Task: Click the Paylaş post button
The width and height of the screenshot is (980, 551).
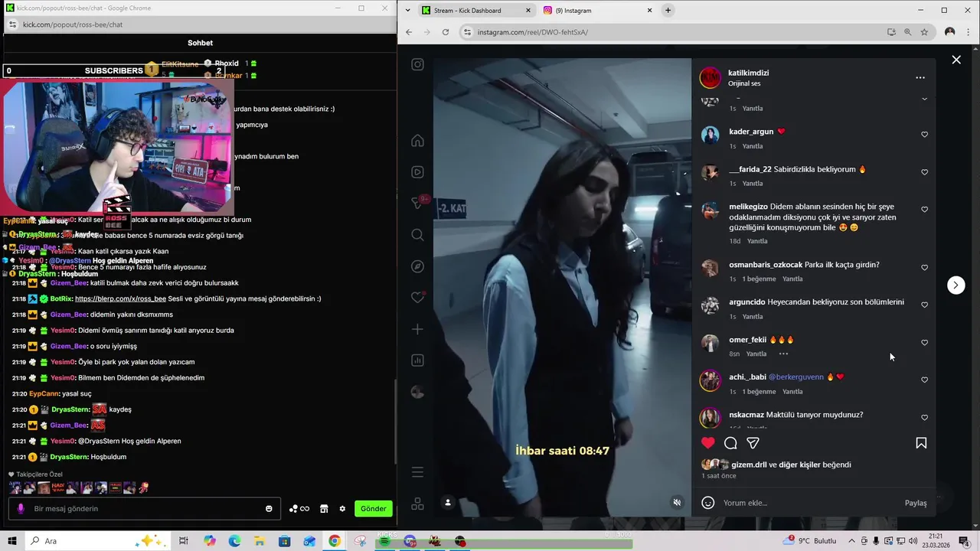Action: [916, 503]
